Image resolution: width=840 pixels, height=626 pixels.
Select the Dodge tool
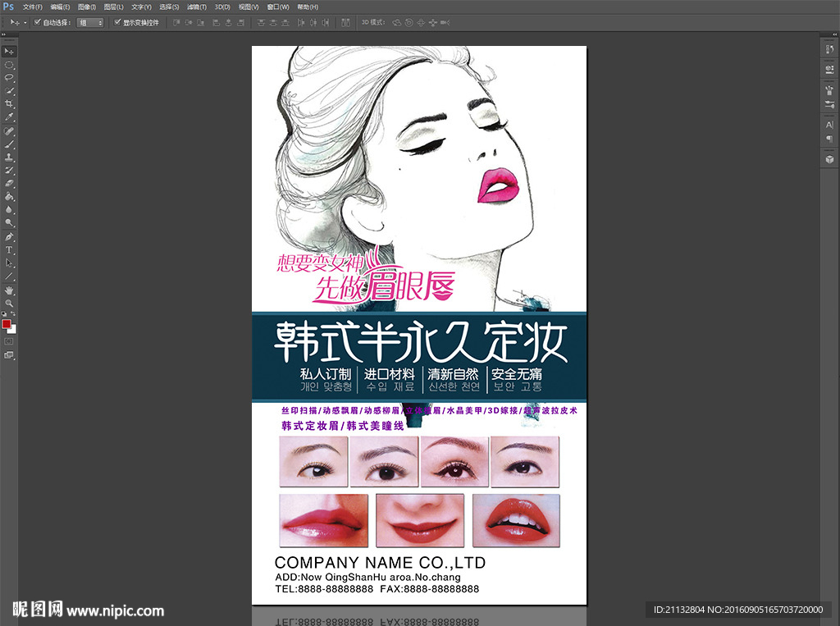[9, 223]
